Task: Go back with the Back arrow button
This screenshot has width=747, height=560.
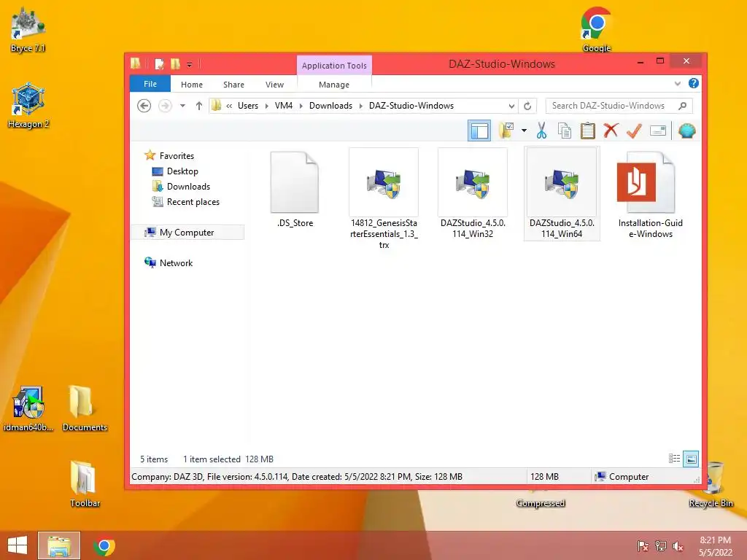Action: pos(144,106)
